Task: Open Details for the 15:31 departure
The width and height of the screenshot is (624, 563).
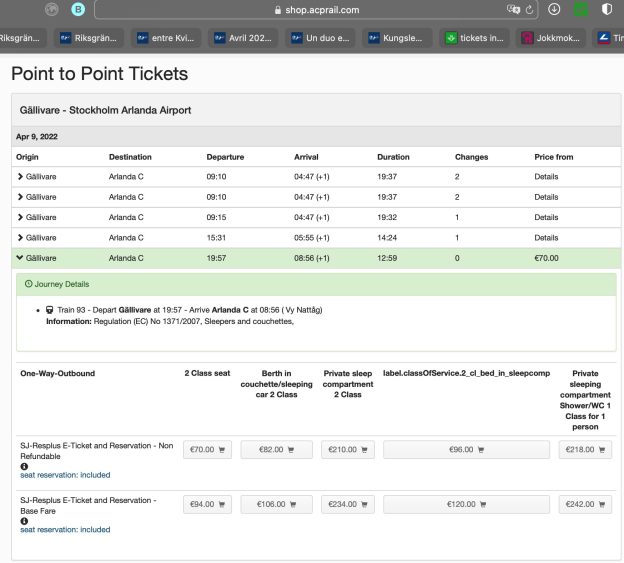Action: pos(546,238)
